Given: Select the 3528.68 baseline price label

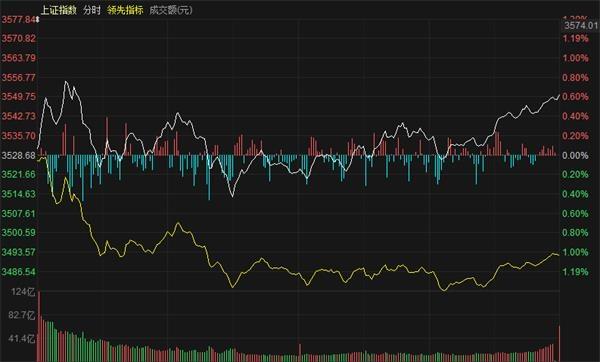Looking at the screenshot, I should [18, 155].
